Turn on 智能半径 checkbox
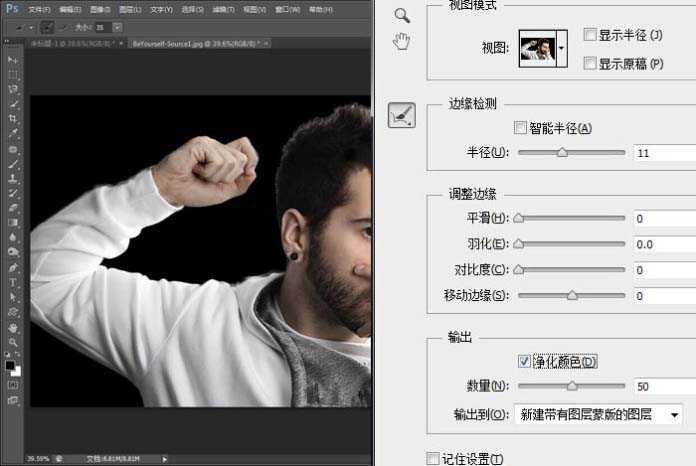 (520, 128)
